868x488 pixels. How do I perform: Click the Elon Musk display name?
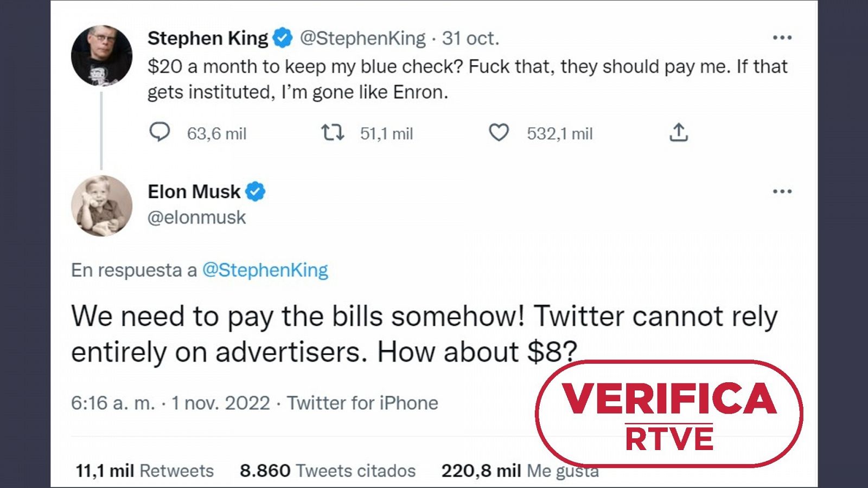(194, 191)
